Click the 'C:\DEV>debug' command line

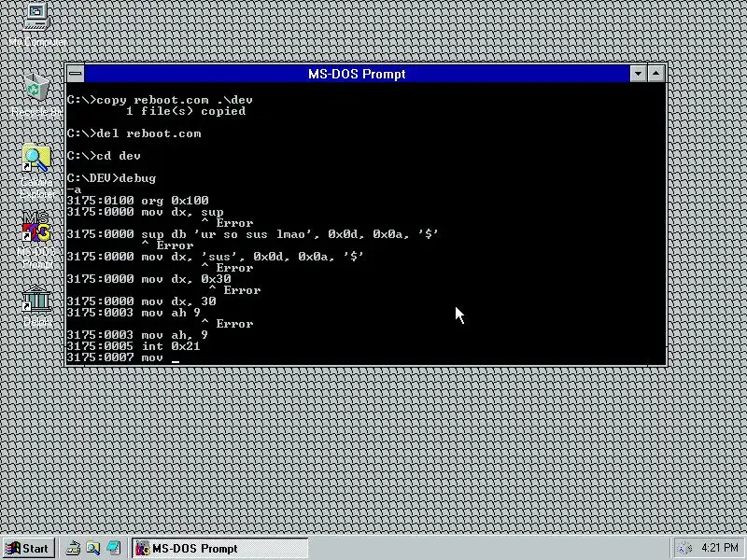[x=111, y=178]
